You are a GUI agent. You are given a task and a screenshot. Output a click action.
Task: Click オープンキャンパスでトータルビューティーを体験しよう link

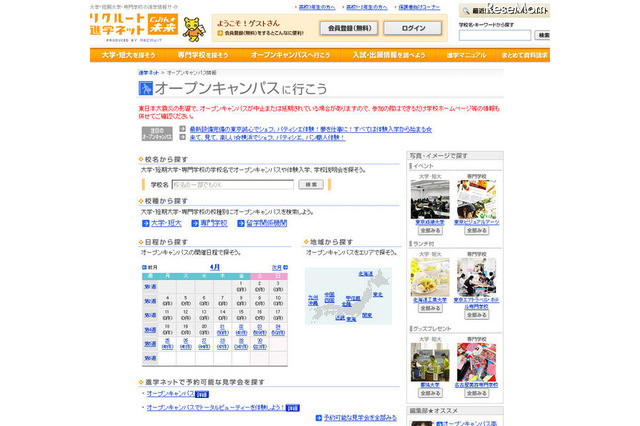pos(216,408)
